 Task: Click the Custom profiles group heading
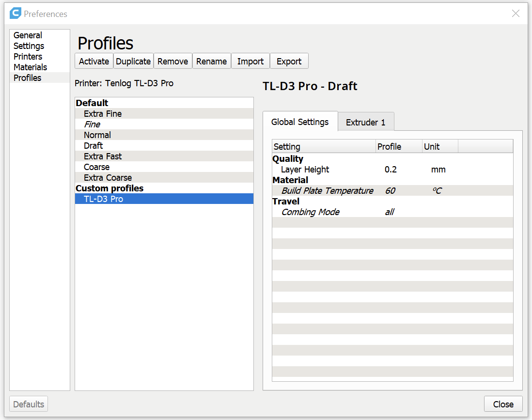point(110,188)
